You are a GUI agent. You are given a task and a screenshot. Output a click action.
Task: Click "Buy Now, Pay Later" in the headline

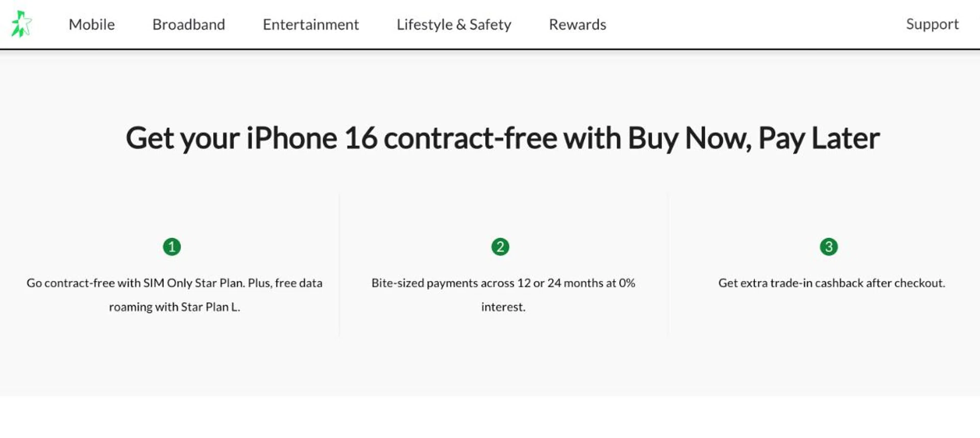coord(753,138)
